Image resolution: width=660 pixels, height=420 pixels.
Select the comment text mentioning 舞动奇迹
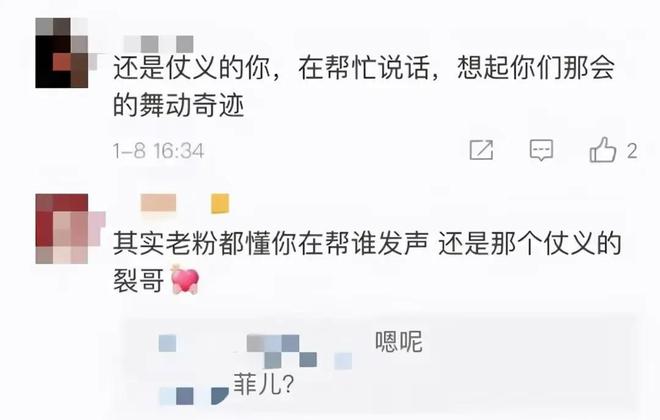click(364, 86)
